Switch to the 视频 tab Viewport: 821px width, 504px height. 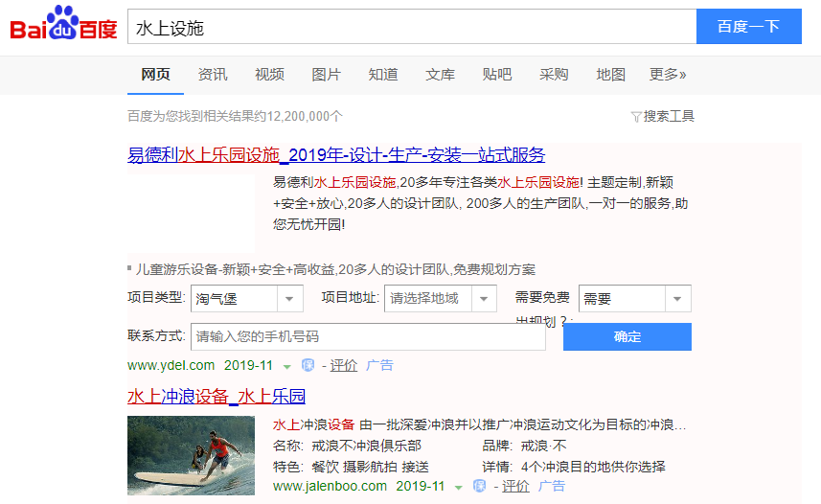pos(269,75)
